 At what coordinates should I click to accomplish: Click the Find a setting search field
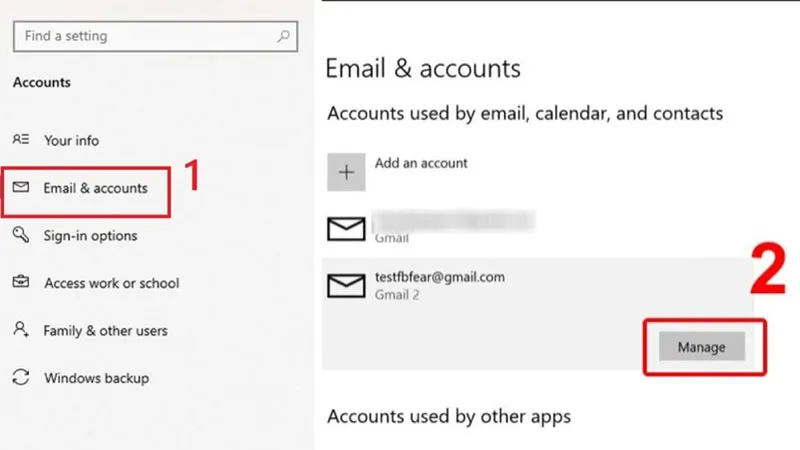155,36
